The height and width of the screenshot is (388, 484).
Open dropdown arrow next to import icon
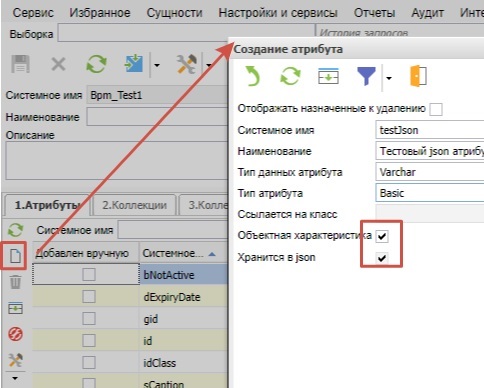coord(157,65)
